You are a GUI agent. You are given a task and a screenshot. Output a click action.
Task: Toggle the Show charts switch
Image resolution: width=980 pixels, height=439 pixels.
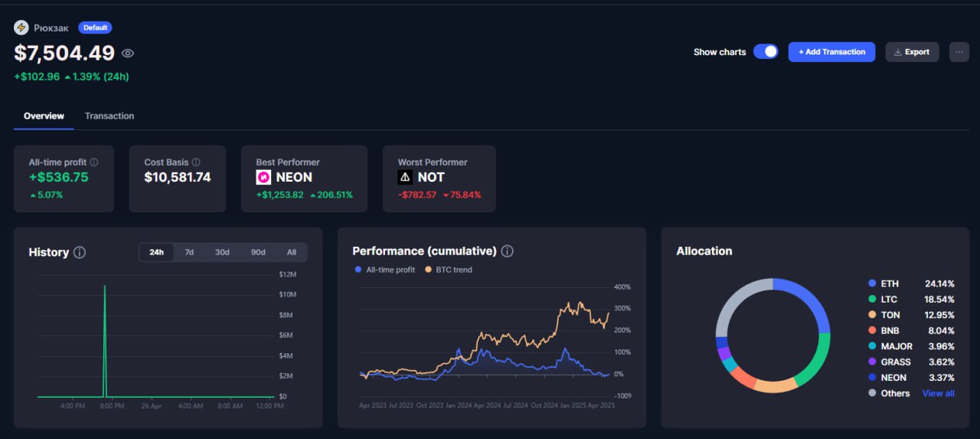coord(766,51)
